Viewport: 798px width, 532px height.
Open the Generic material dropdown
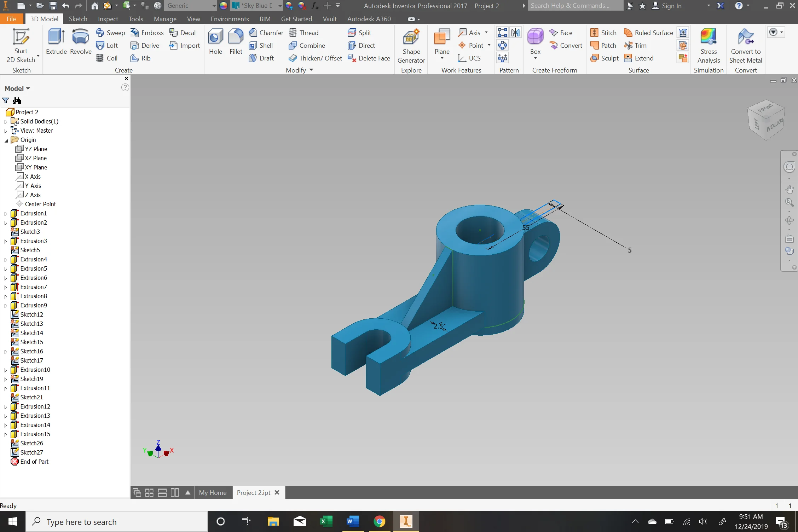214,6
